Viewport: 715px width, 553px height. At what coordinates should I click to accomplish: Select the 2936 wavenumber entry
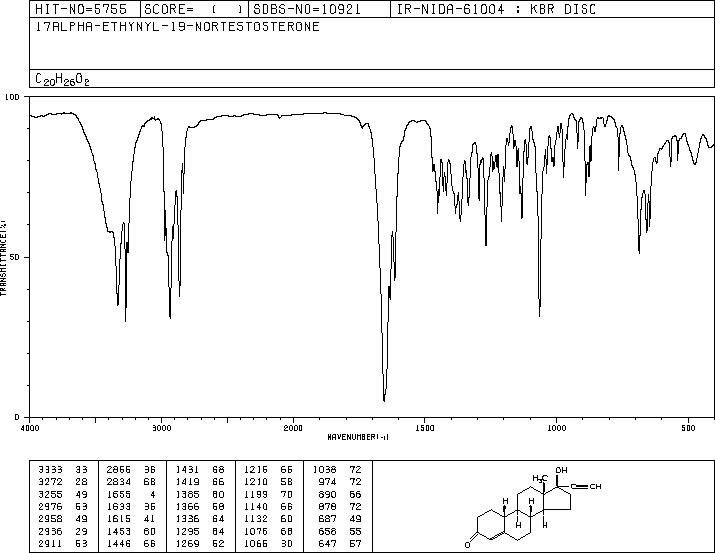pos(51,532)
